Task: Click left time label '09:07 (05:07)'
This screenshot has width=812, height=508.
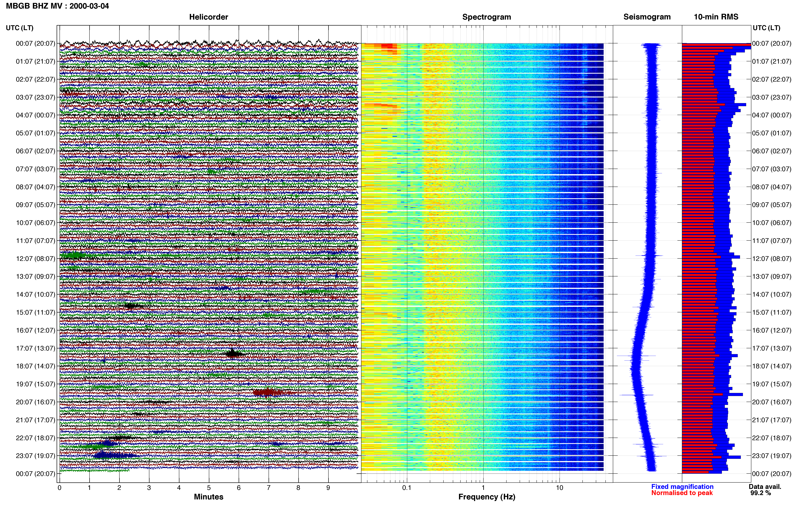Action: 35,205
